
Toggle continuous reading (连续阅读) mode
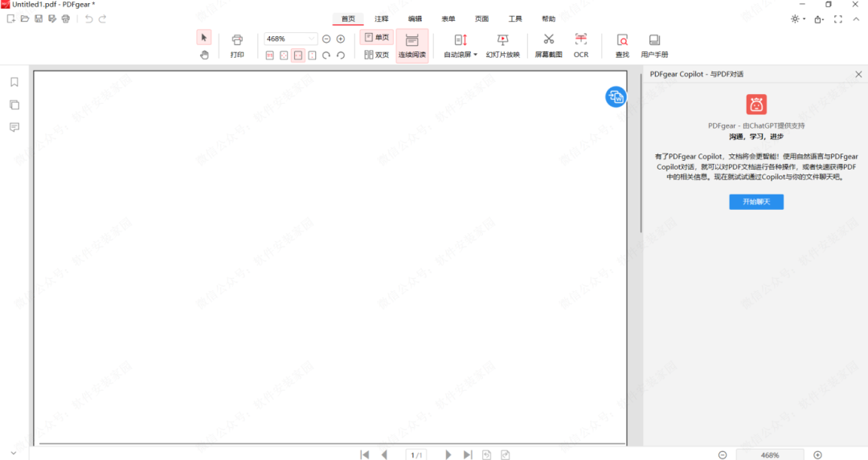click(x=412, y=45)
